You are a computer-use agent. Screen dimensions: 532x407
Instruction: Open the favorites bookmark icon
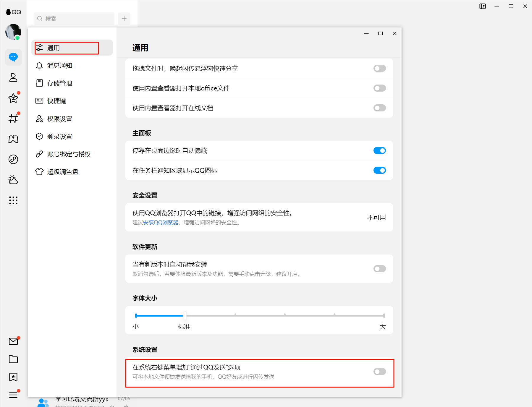tap(13, 377)
